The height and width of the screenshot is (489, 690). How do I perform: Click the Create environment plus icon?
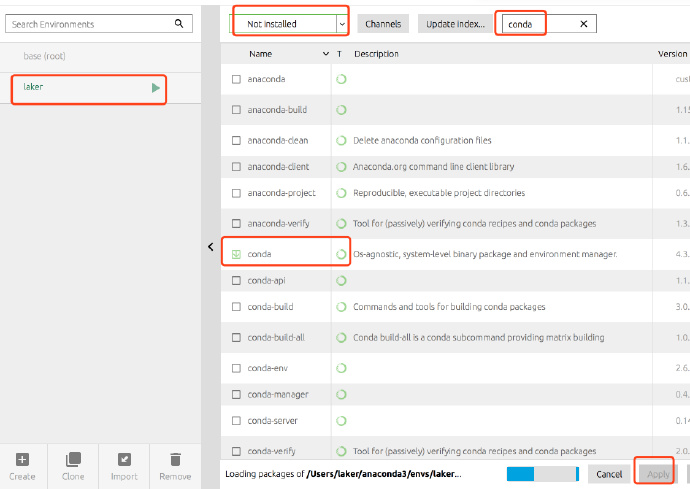22,460
